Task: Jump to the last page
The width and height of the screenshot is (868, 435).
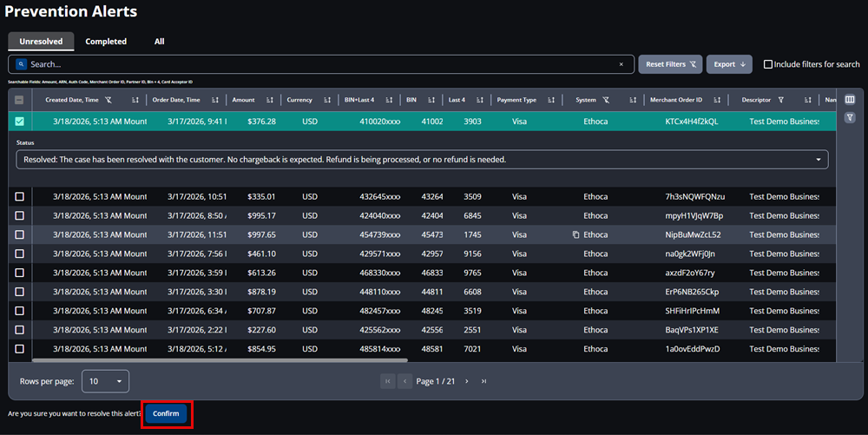Action: [x=483, y=381]
